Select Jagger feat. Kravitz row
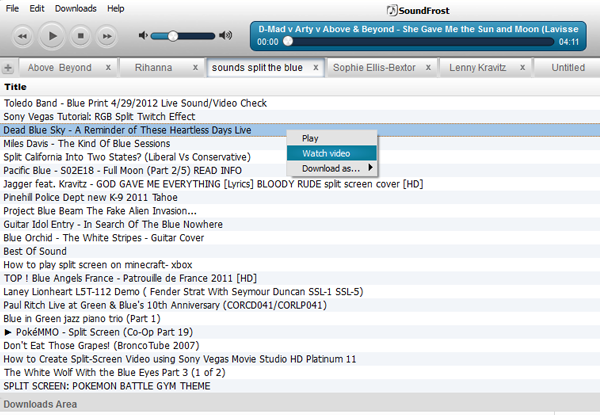 300,184
